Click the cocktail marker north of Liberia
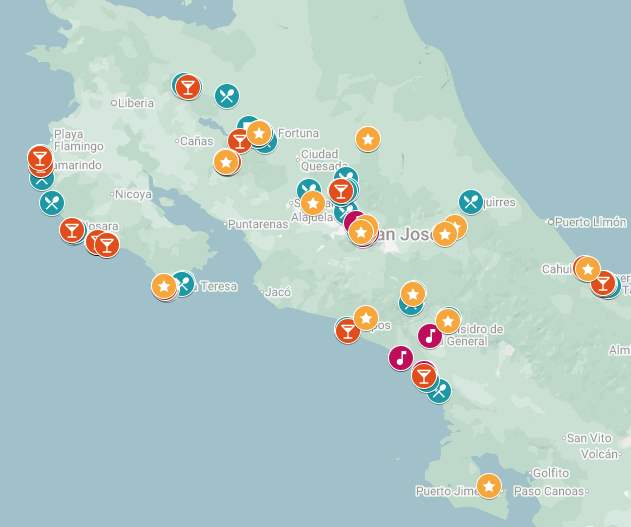The height and width of the screenshot is (527, 631). coord(188,87)
